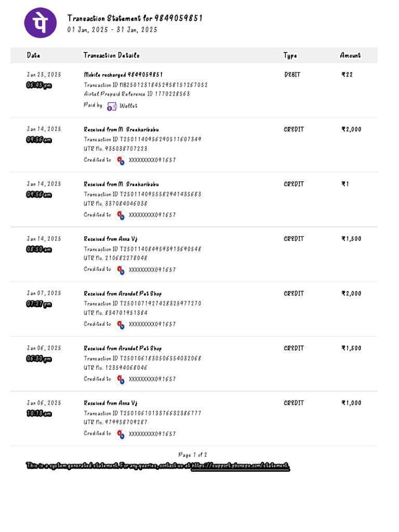399x532 pixels.
Task: Click bank icon in Arandel Pet Shop ₹1,500 transaction
Action: pos(121,379)
